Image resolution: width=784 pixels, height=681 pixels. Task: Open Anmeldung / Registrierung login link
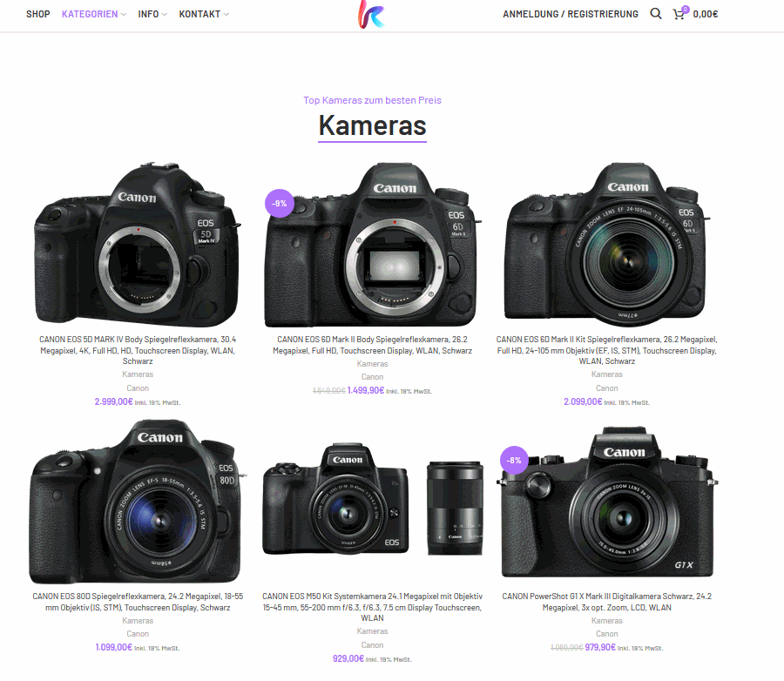point(571,14)
